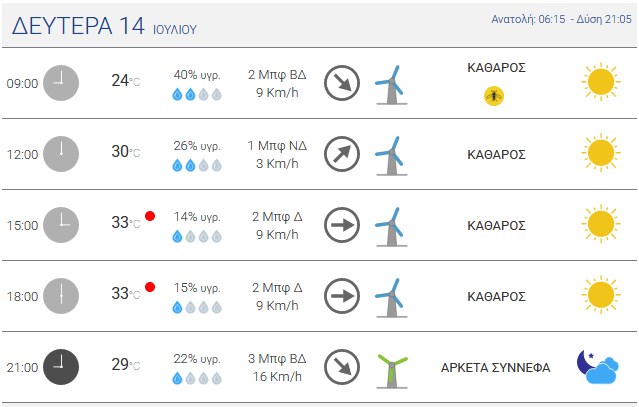Click the ΚΑΘΑΡΟΣ label in the 12:00 row
The image size is (639, 407).
click(x=496, y=154)
